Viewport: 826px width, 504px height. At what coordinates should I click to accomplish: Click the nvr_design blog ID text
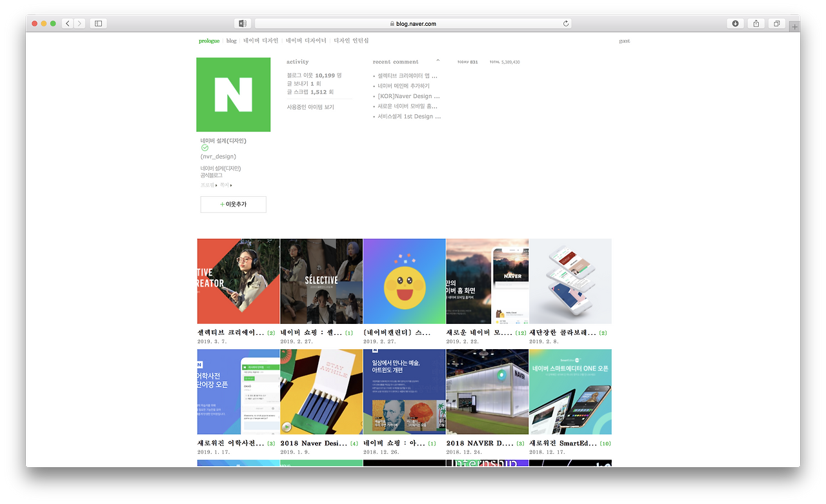click(218, 157)
